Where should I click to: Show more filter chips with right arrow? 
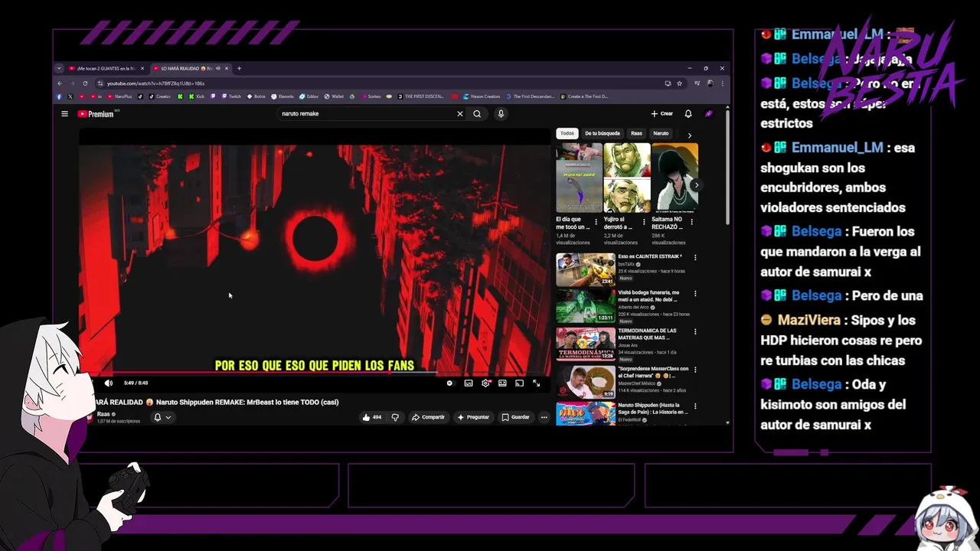coord(689,135)
